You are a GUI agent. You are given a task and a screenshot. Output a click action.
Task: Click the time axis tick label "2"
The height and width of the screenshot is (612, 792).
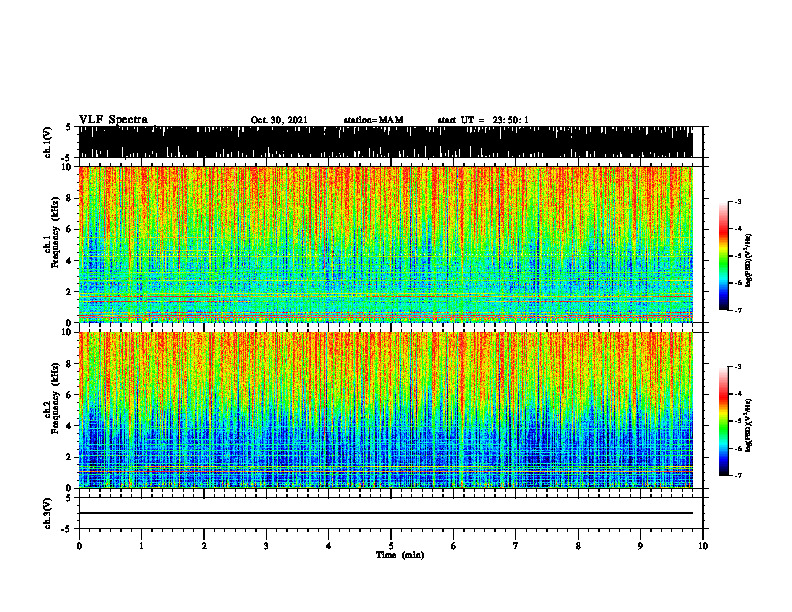click(x=204, y=546)
